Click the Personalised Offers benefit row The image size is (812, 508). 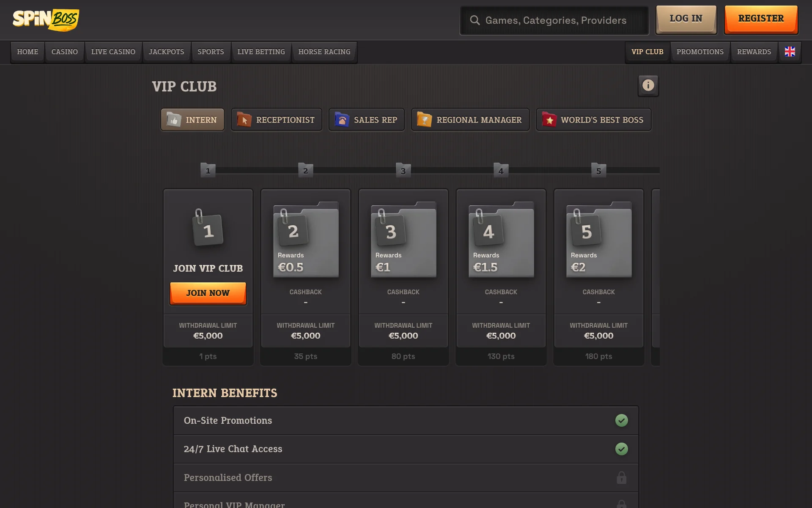pyautogui.click(x=406, y=478)
